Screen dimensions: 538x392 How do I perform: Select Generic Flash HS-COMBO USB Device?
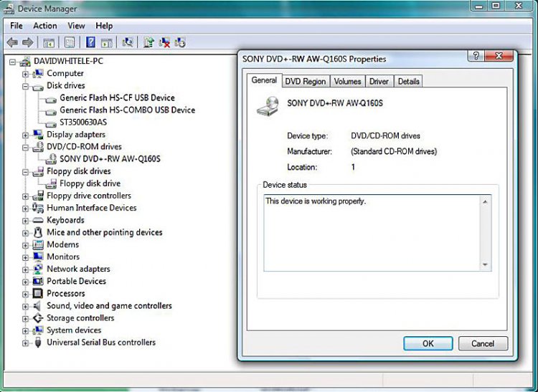[127, 110]
